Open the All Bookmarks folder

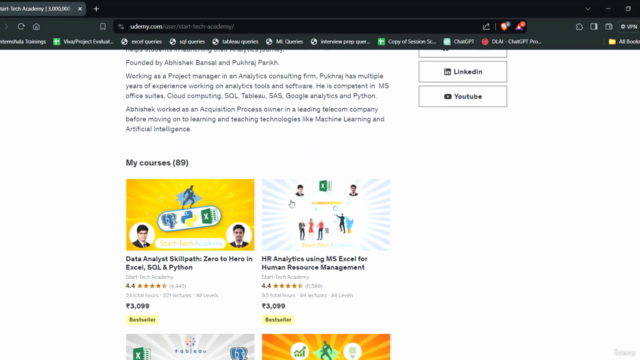(624, 42)
